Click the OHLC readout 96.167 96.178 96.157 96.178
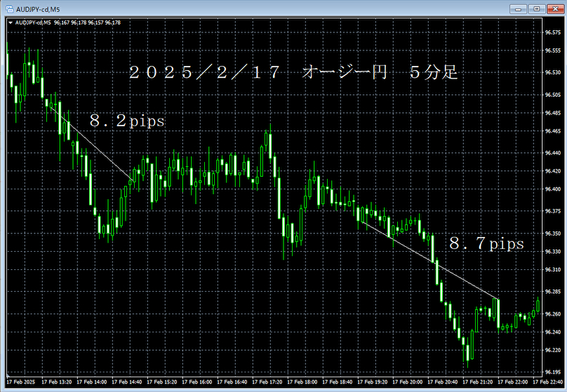567x392 pixels. (87, 22)
